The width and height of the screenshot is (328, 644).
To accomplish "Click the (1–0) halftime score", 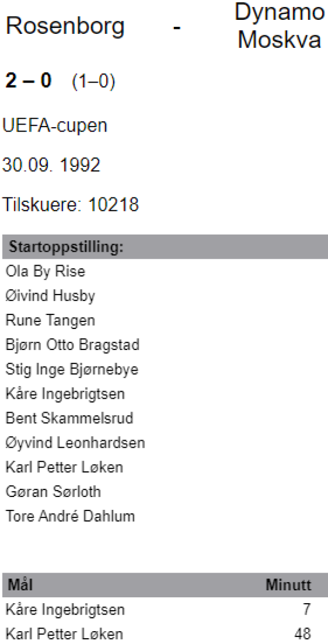I will (92, 85).
